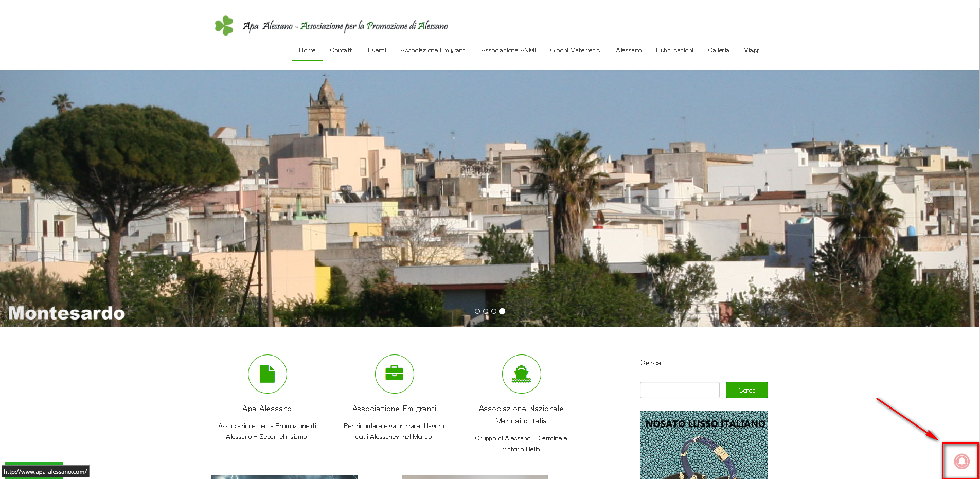980x479 pixels.
Task: Open the Pubblicazioni menu item
Action: [x=674, y=50]
